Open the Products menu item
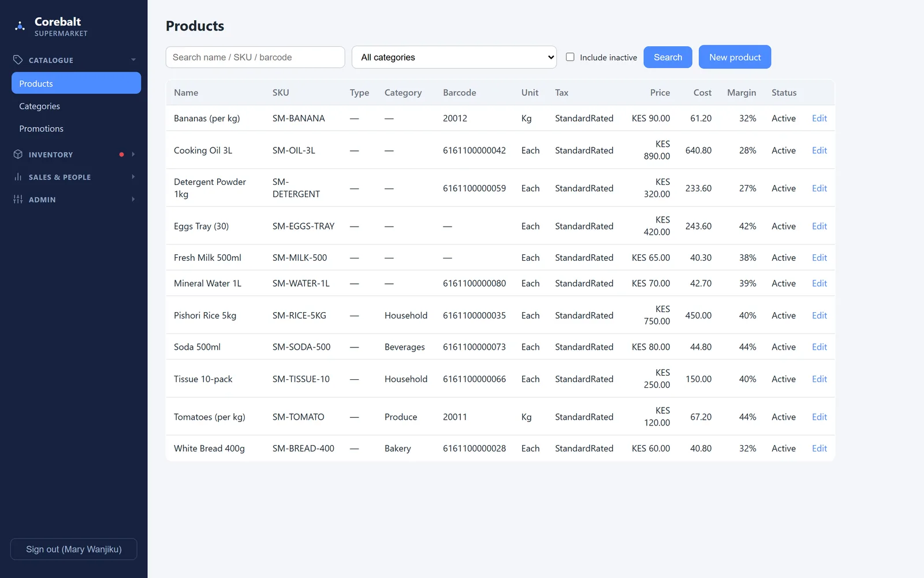This screenshot has width=924, height=578. 76,83
